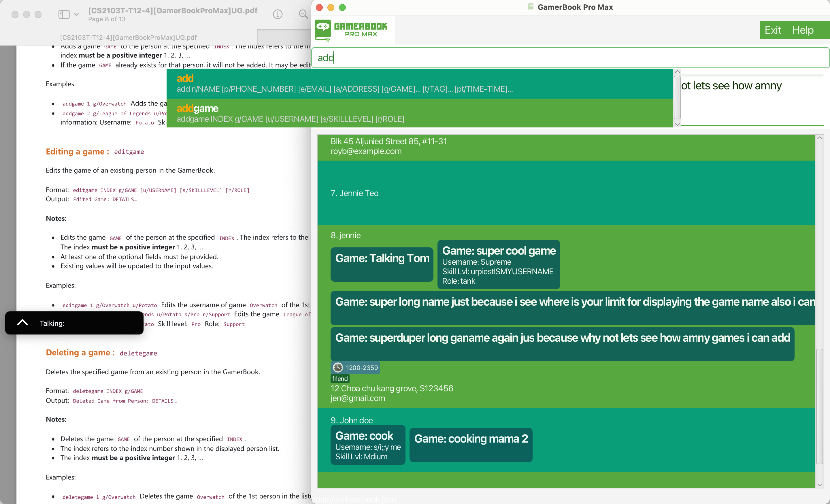This screenshot has width=830, height=504.
Task: Click person list scroll down arrow
Action: point(819,485)
